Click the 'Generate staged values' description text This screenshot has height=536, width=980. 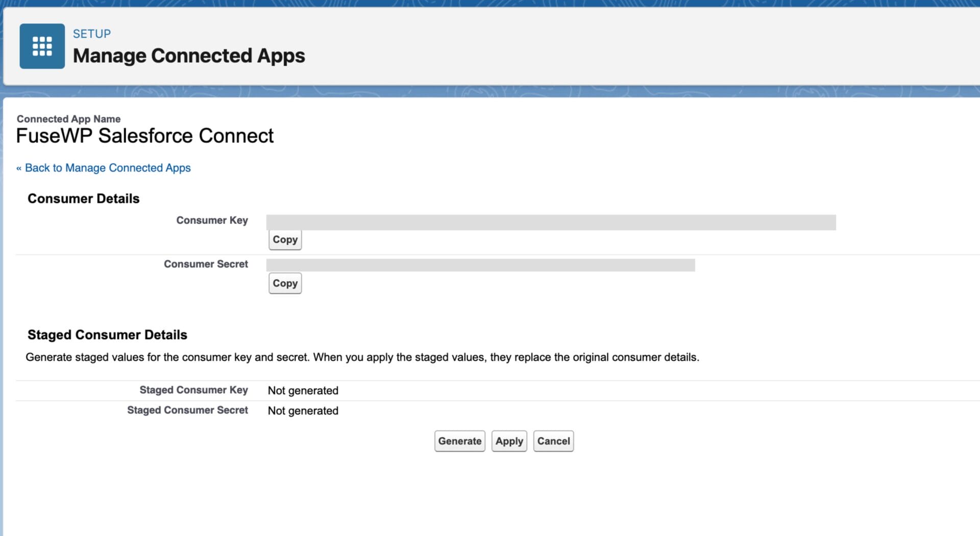click(362, 357)
